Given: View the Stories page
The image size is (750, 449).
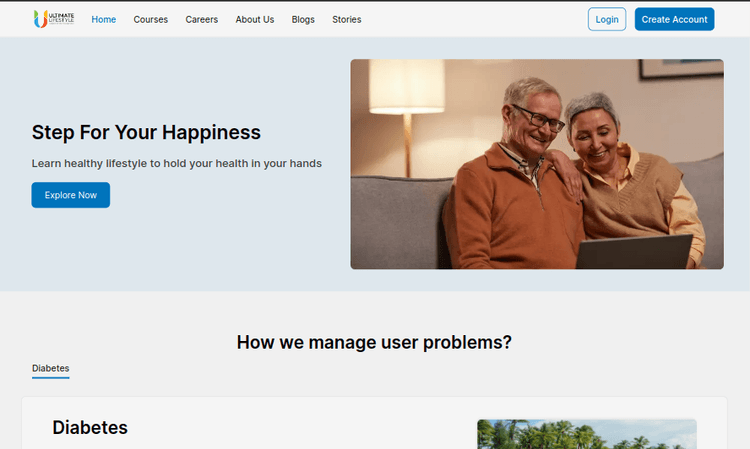Looking at the screenshot, I should click(x=347, y=20).
